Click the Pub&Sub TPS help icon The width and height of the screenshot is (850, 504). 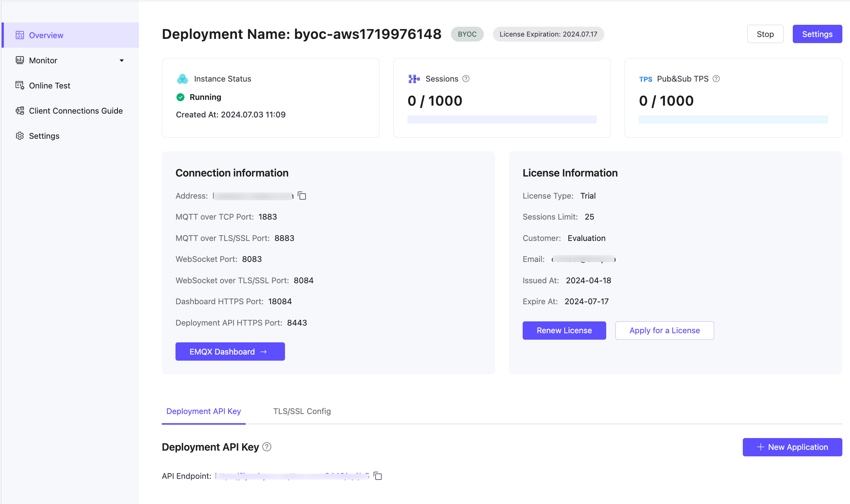(x=716, y=79)
